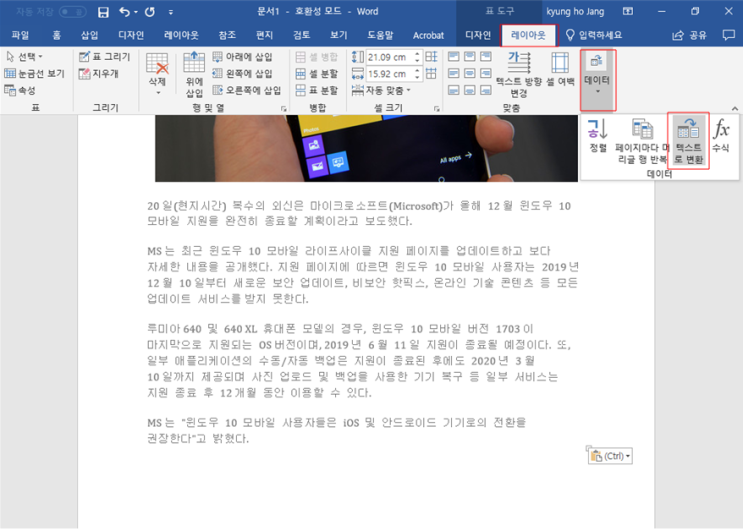
Task: Select align center left icon
Action: [453, 73]
